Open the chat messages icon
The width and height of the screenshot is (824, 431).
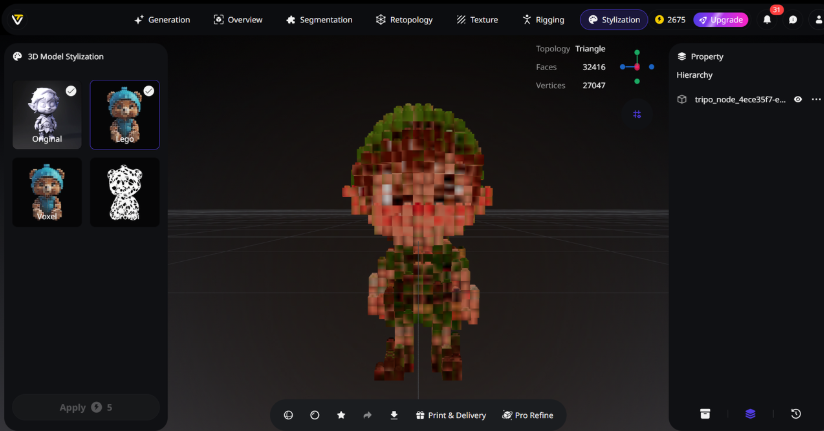792,19
